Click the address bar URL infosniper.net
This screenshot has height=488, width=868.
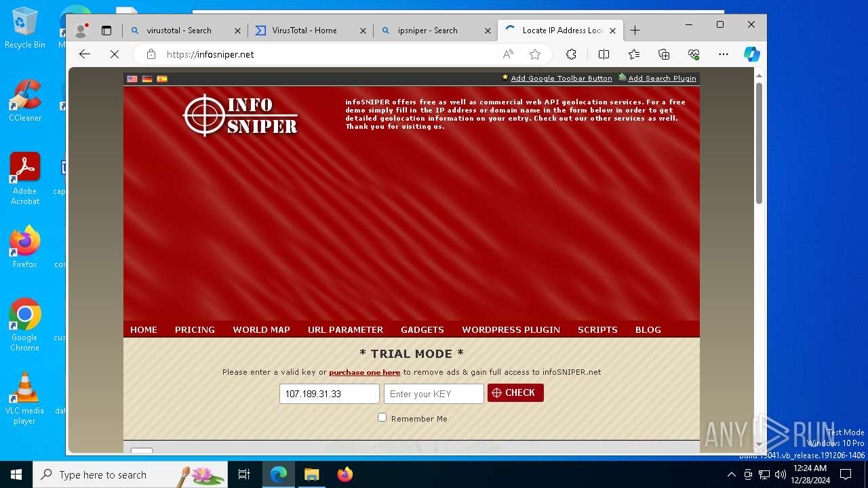tap(210, 54)
